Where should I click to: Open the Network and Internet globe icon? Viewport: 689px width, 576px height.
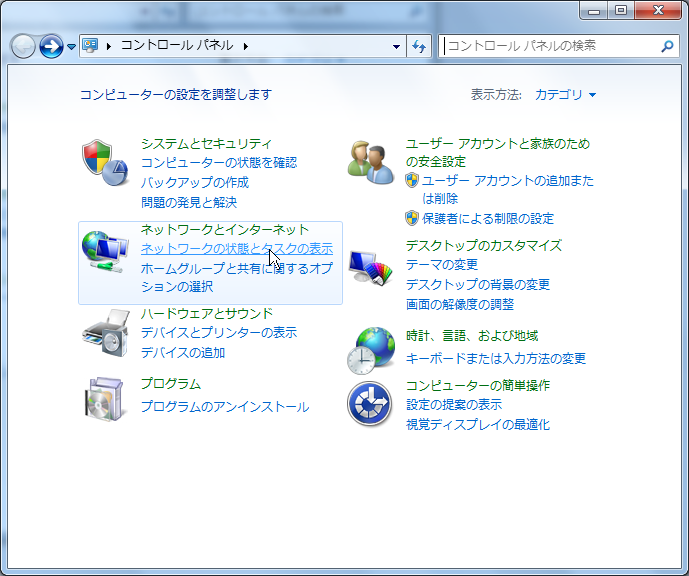click(105, 251)
